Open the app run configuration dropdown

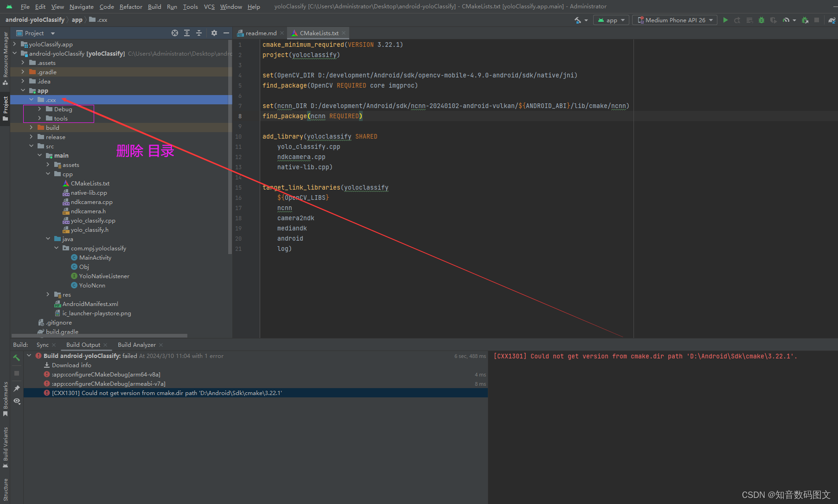click(611, 20)
